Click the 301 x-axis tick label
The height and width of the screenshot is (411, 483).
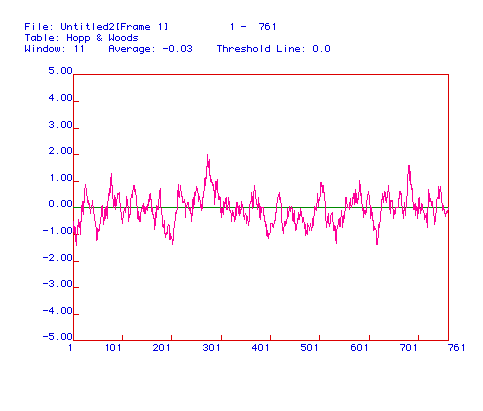click(211, 348)
